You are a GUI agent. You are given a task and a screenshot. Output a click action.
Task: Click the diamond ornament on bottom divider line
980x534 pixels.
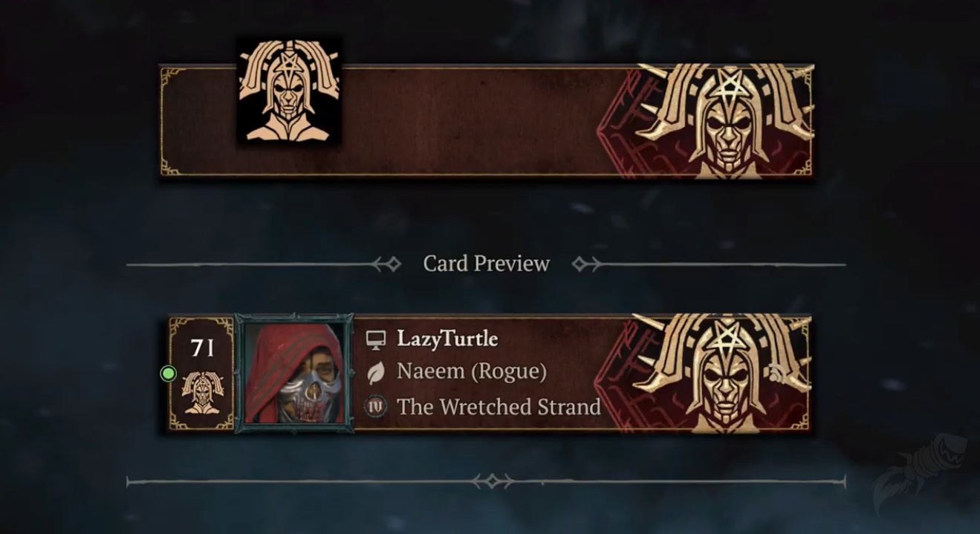(491, 482)
